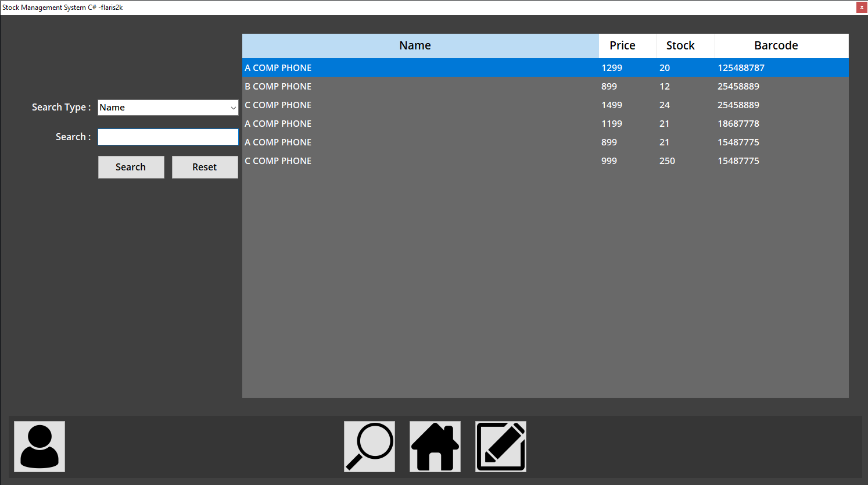Open the edit product screen via pencil icon

click(500, 446)
